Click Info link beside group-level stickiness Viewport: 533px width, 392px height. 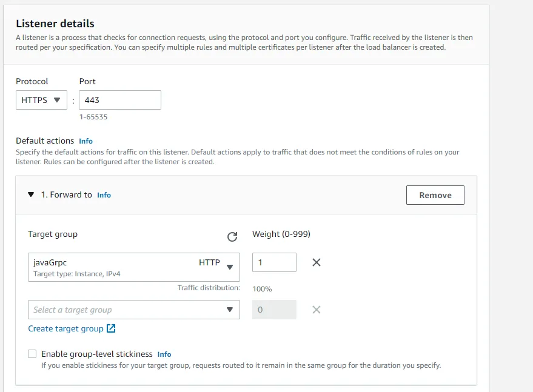(164, 354)
